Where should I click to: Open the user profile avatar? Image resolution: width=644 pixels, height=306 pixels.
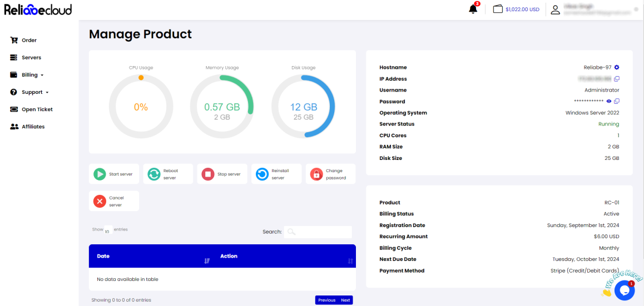coord(555,9)
